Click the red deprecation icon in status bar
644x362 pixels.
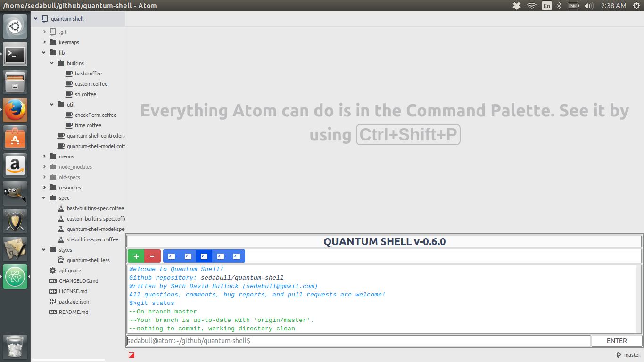click(132, 355)
